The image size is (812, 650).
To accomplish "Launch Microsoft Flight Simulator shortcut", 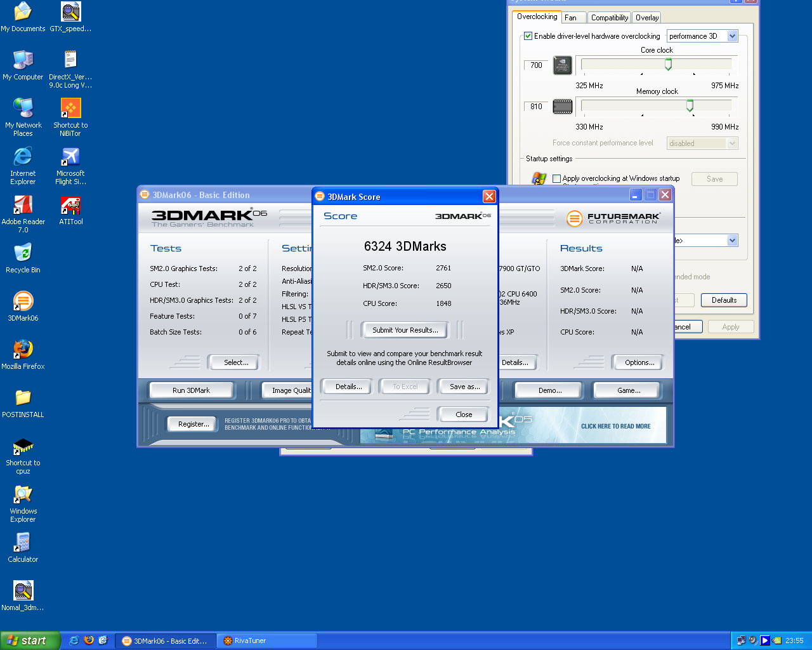I will coord(70,166).
